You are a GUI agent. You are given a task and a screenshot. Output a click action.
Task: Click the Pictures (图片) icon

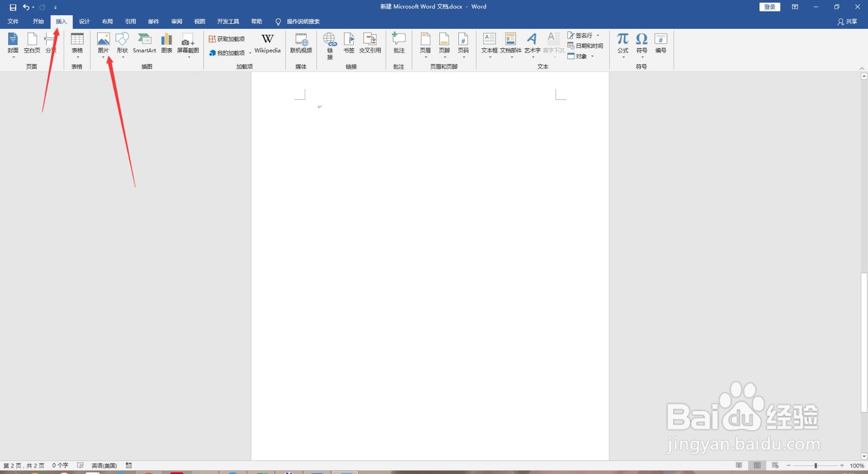103,42
